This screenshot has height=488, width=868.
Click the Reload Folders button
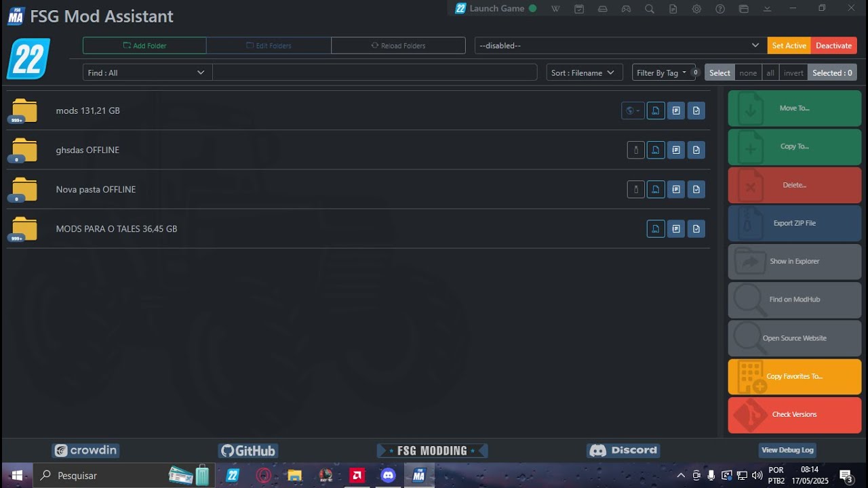398,45
